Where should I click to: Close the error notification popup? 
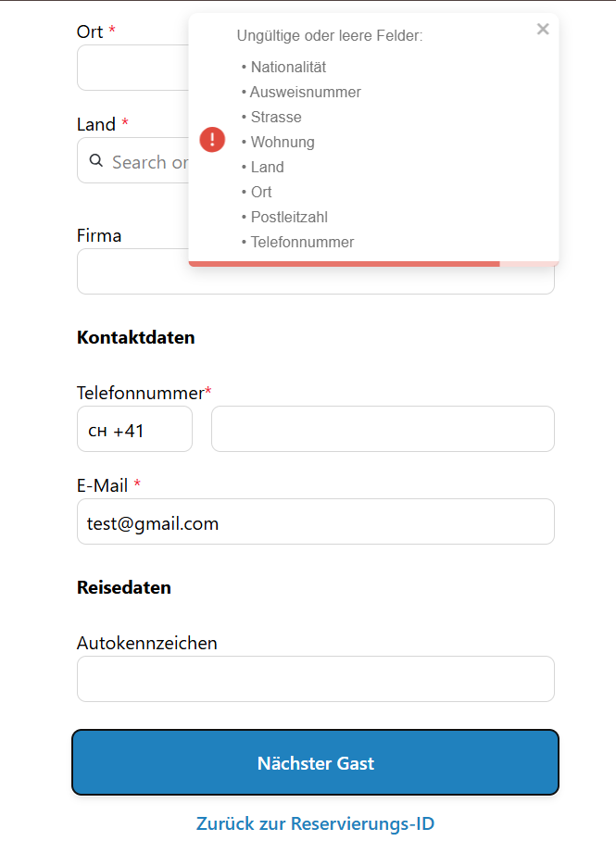543,30
